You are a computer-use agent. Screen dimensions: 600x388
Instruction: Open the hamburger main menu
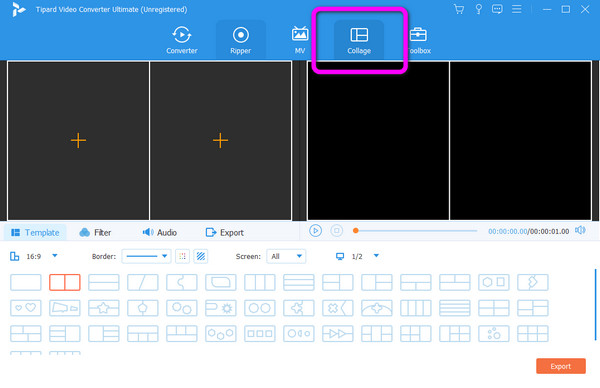coord(517,9)
